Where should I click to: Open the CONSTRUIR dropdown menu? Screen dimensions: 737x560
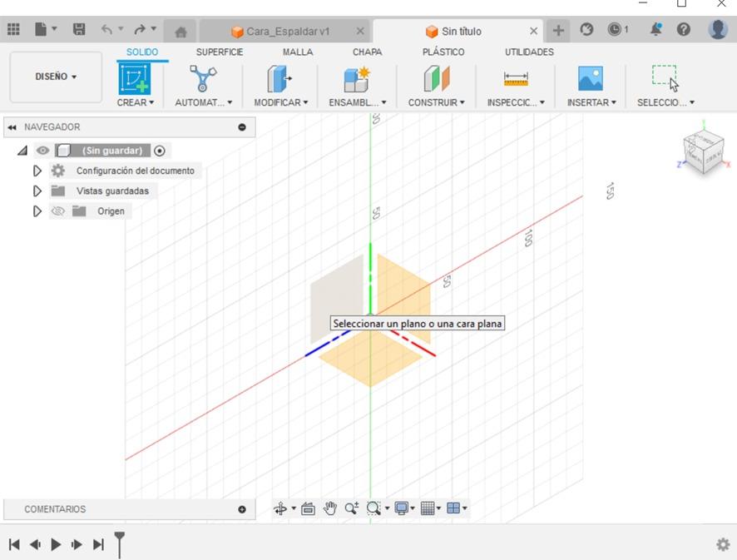click(436, 102)
